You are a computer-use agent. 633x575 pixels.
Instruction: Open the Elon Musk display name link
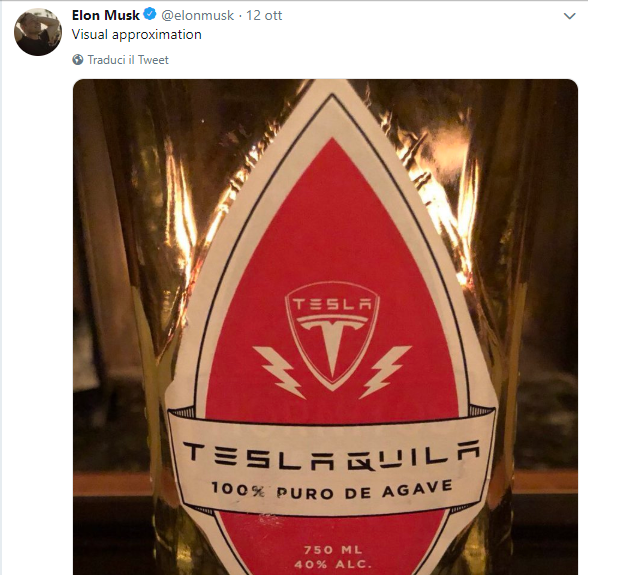106,16
